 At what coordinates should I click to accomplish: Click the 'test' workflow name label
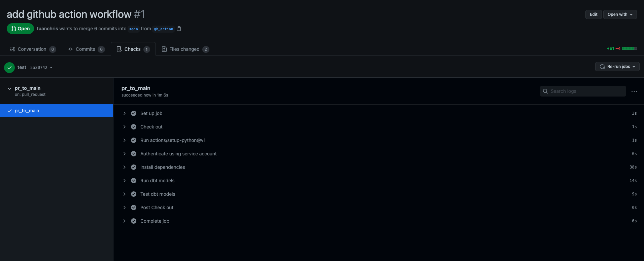[22, 67]
